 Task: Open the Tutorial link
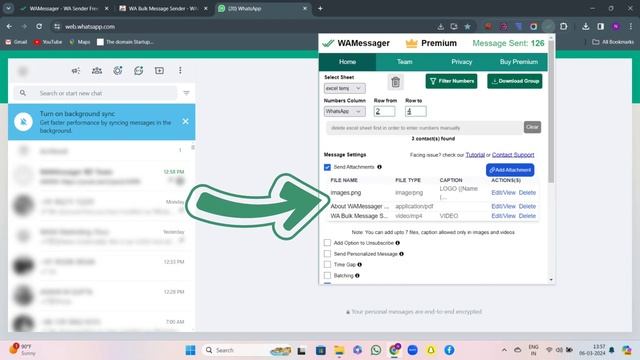point(475,155)
